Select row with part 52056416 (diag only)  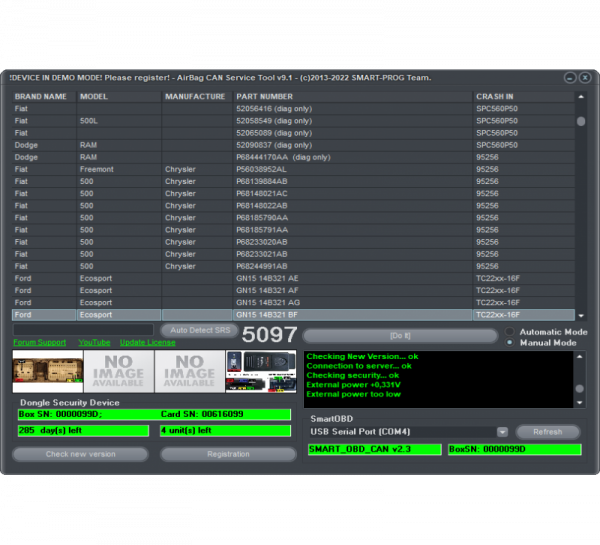[x=293, y=109]
